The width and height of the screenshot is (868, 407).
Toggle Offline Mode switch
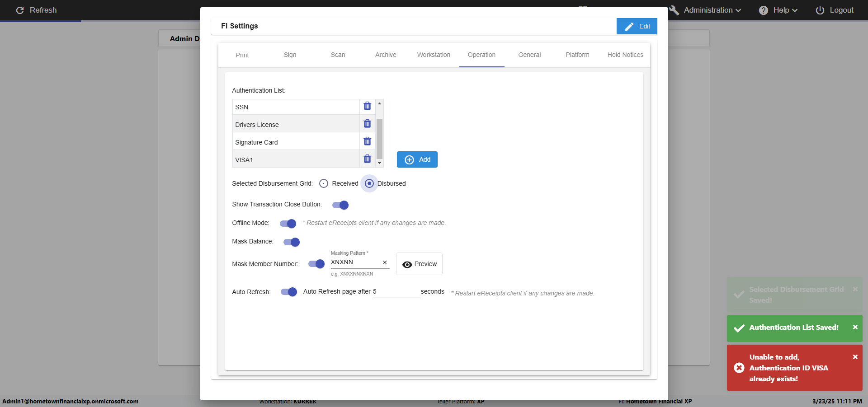[288, 224]
